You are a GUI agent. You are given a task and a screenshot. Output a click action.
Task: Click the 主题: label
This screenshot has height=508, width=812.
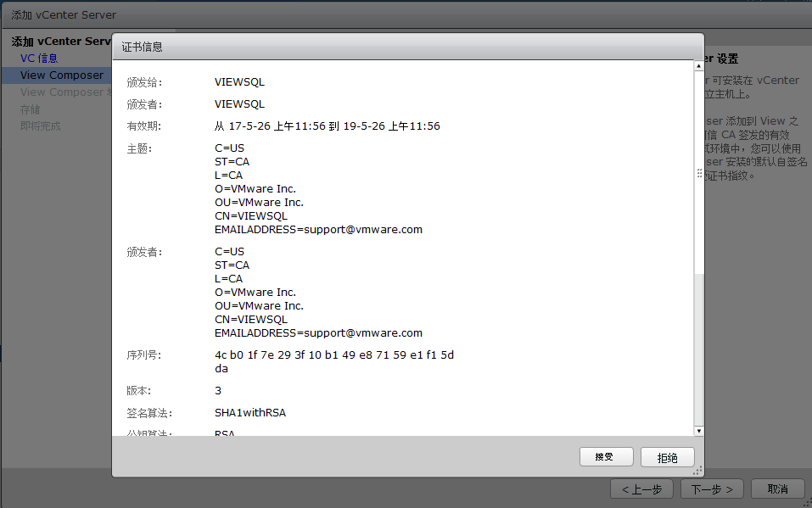tap(139, 148)
